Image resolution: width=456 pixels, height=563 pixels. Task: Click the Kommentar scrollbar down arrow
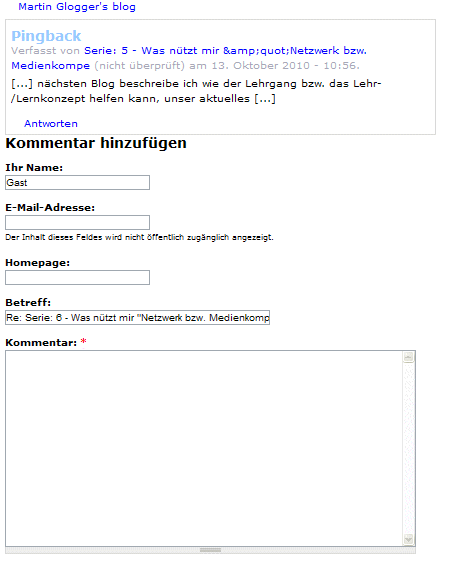409,539
